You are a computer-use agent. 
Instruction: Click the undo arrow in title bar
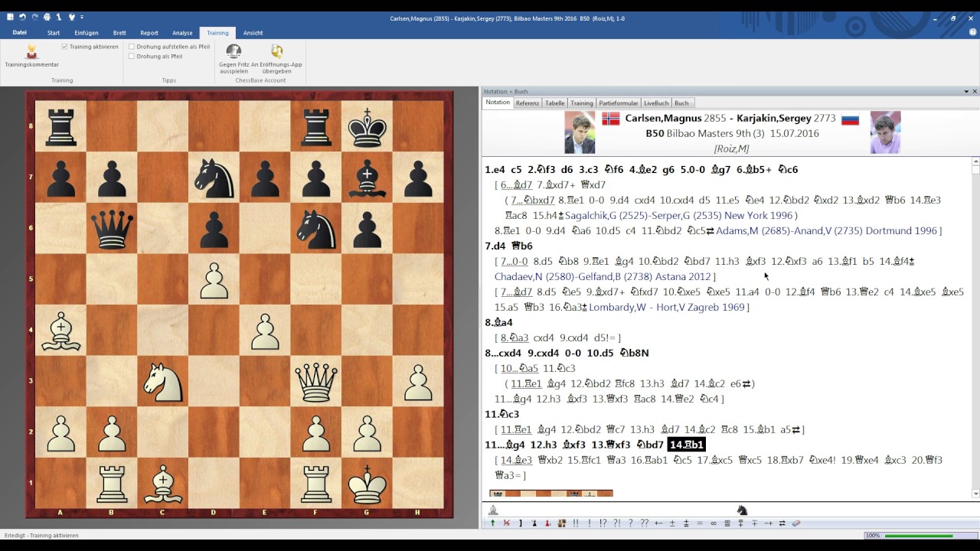click(22, 17)
